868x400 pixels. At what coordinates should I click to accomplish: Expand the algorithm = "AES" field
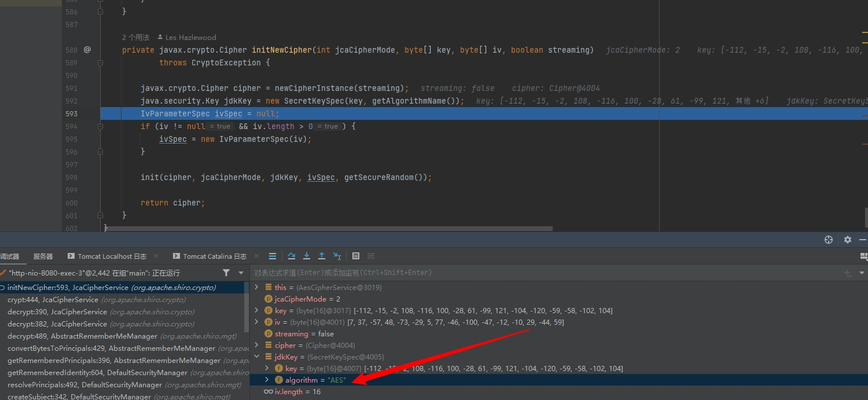tap(267, 380)
